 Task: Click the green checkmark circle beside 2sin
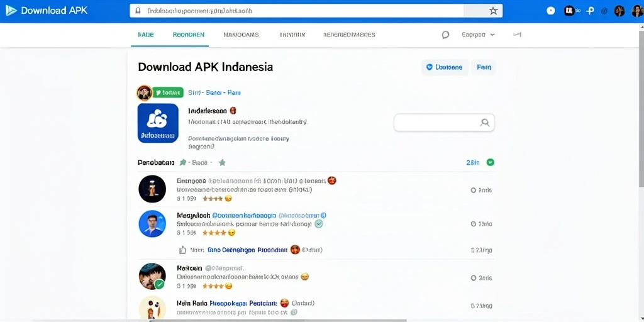click(491, 162)
